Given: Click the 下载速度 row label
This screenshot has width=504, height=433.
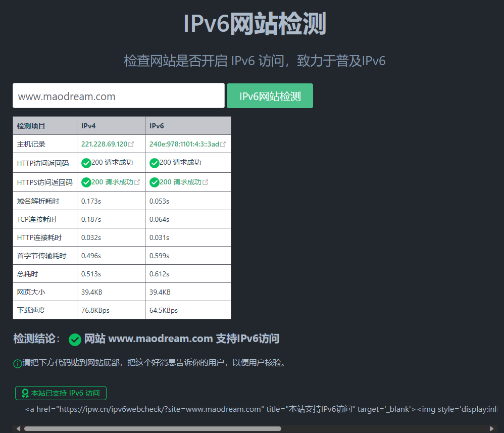Looking at the screenshot, I should (x=31, y=310).
